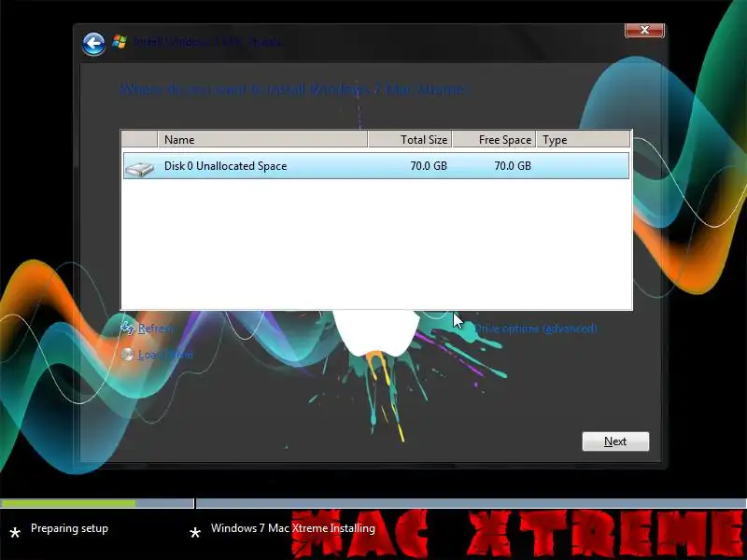Sort by Total Size column header

coord(410,139)
